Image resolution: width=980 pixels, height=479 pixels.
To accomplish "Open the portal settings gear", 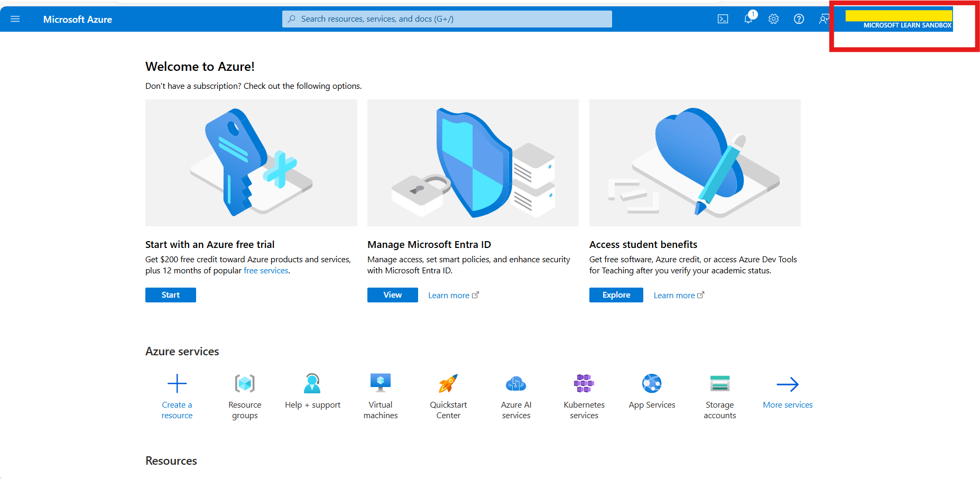I will [x=773, y=19].
